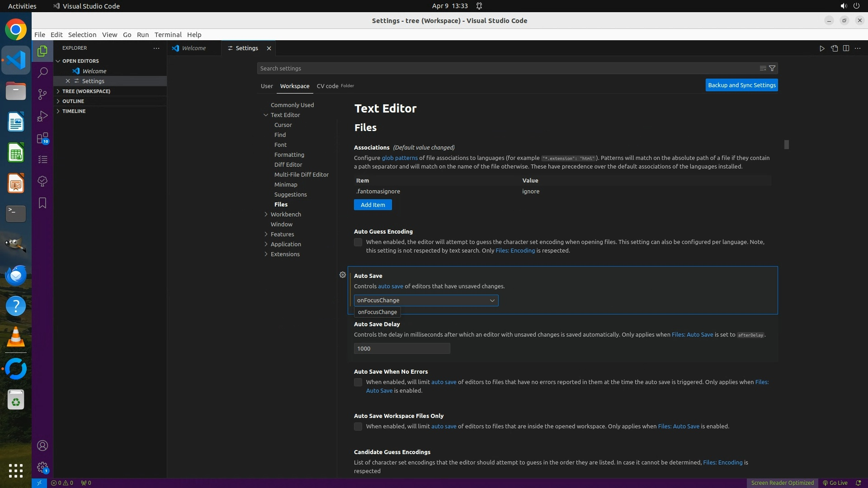The height and width of the screenshot is (488, 868).
Task: Enable Auto Guess Encoding checkbox
Action: pyautogui.click(x=358, y=242)
